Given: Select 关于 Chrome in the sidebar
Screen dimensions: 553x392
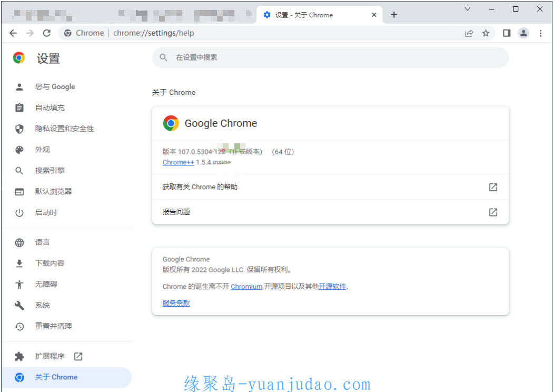Looking at the screenshot, I should click(x=67, y=377).
